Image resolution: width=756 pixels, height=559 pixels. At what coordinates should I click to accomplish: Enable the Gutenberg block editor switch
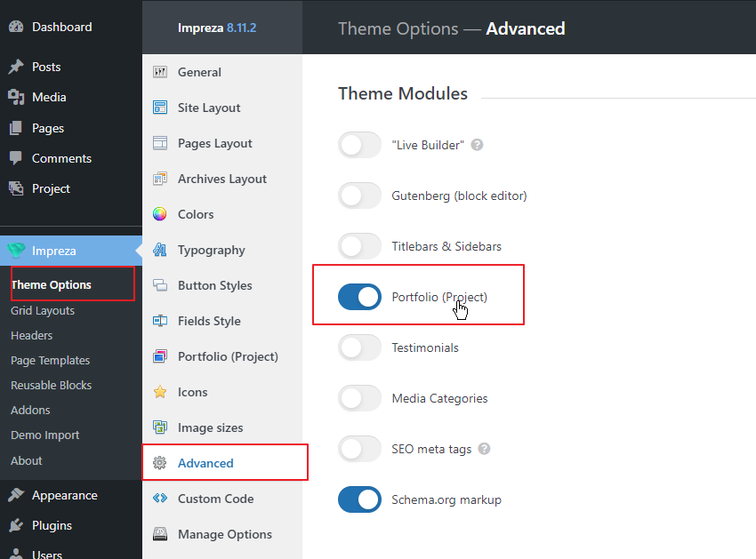click(359, 196)
